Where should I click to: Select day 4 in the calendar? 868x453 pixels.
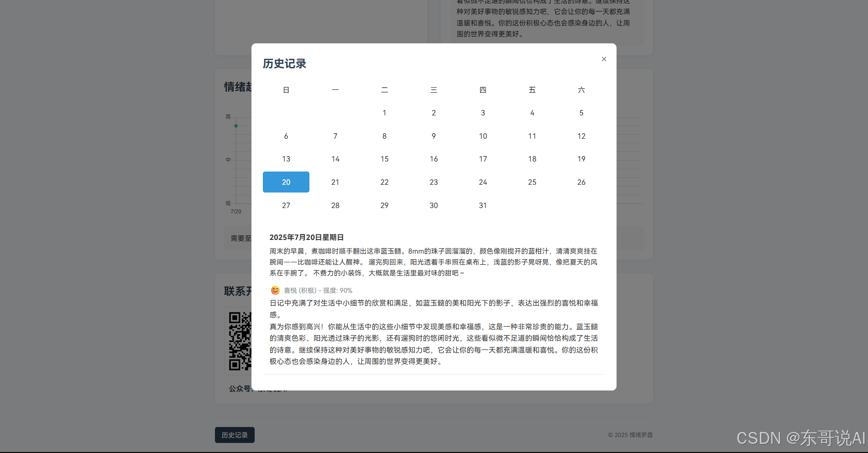(532, 113)
